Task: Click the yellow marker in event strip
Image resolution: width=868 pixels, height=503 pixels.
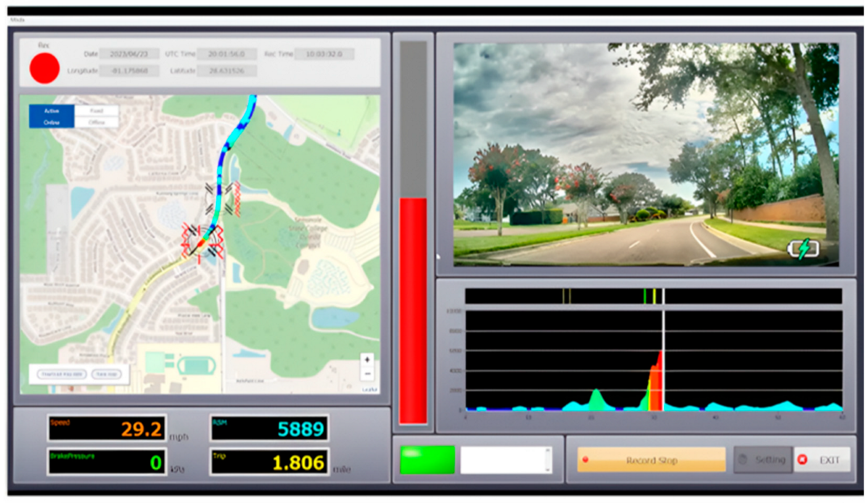Action: 654,296
